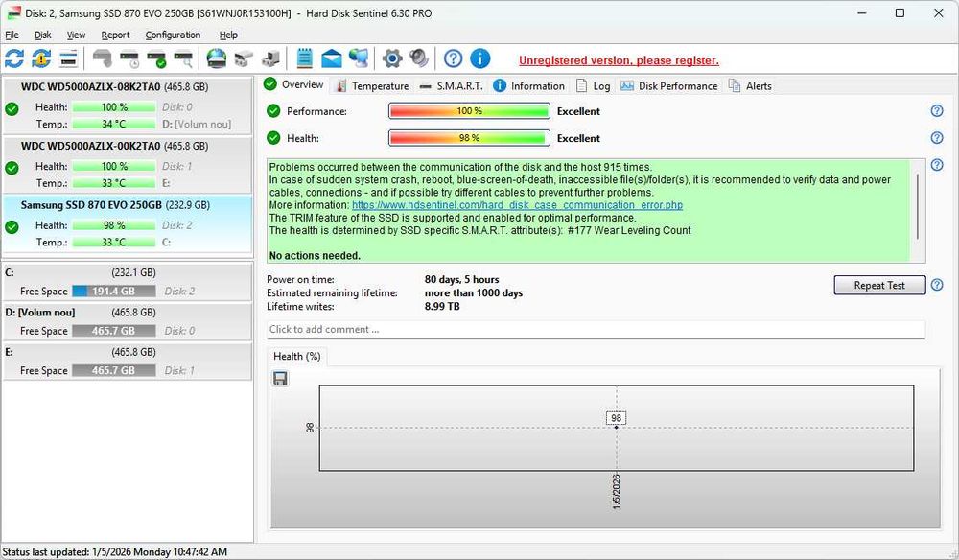Select the Overview tab
The height and width of the screenshot is (560, 959).
pyautogui.click(x=294, y=84)
